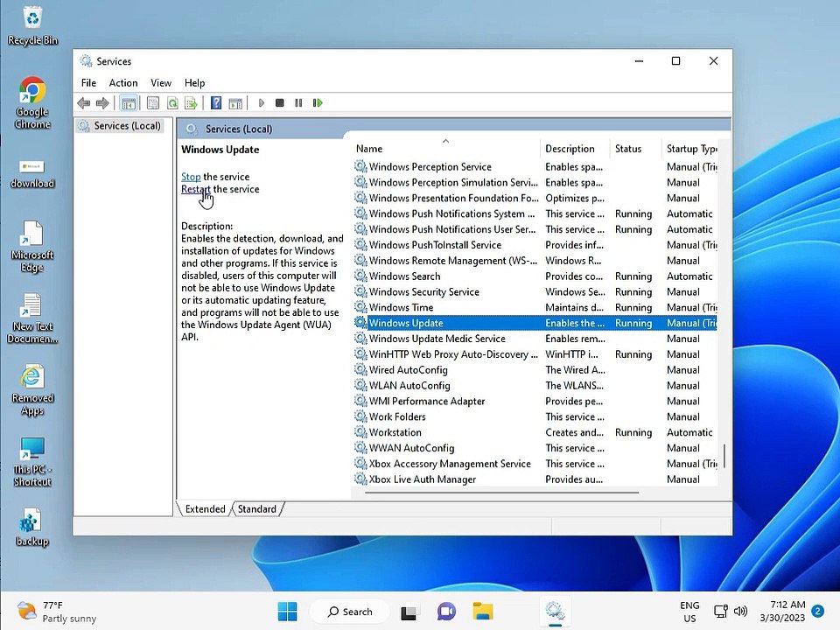Sort by the Name column header
Image resolution: width=840 pixels, height=630 pixels.
click(447, 149)
